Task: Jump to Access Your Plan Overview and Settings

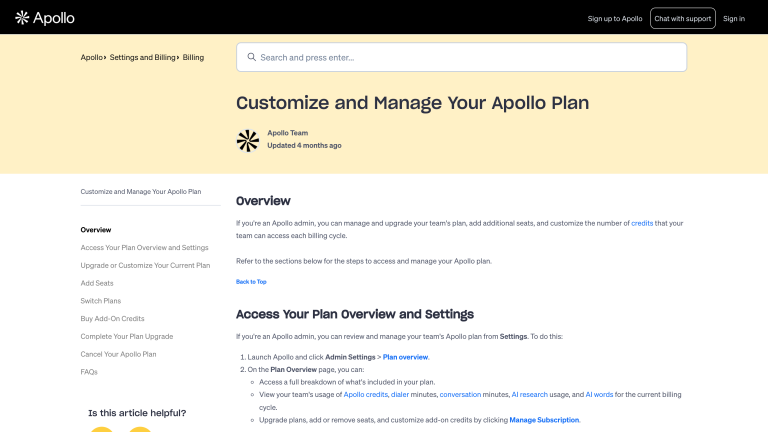Action: [x=144, y=247]
